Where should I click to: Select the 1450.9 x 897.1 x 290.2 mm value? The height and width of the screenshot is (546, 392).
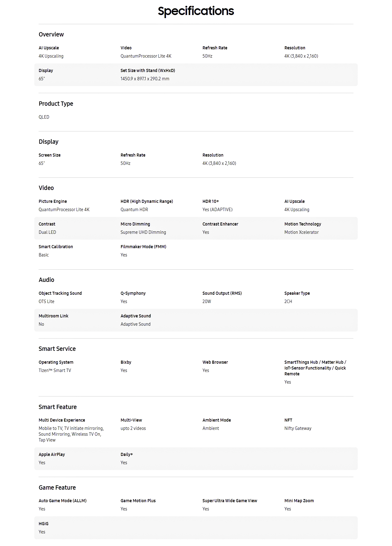click(x=145, y=79)
